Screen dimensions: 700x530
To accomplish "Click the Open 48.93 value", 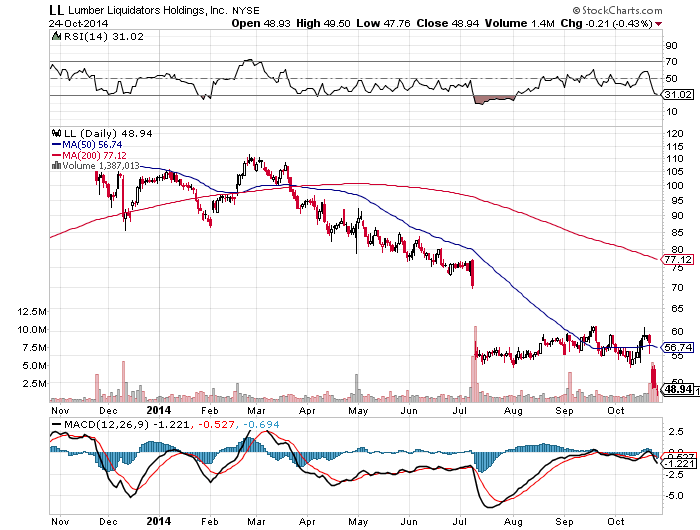I will coord(261,23).
